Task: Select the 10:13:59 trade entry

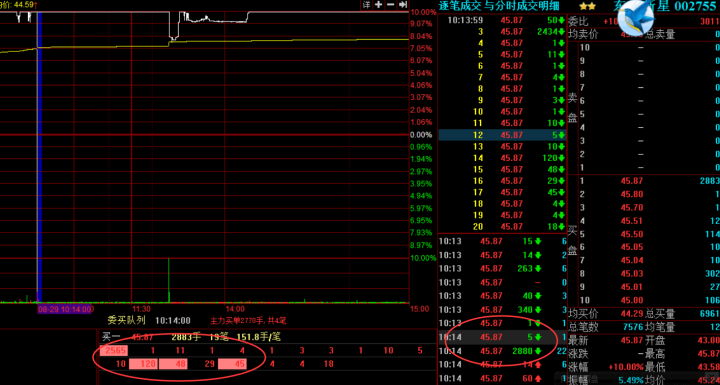Action: tap(502, 20)
